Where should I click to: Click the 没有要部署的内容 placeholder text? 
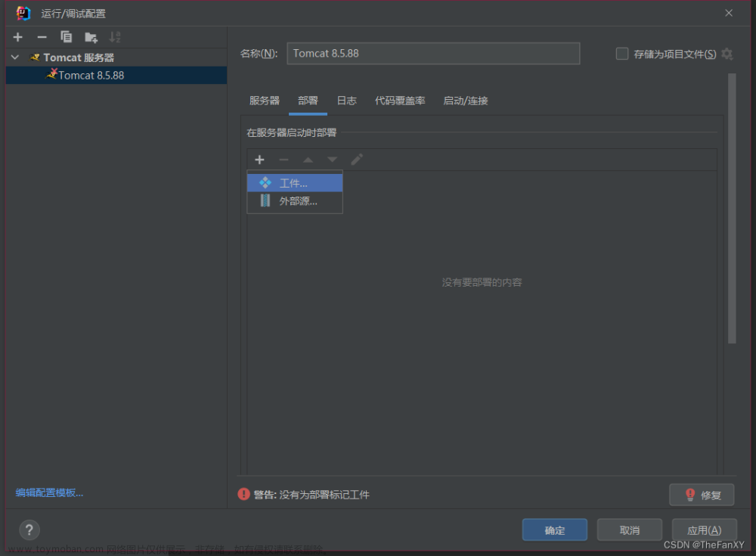click(482, 282)
